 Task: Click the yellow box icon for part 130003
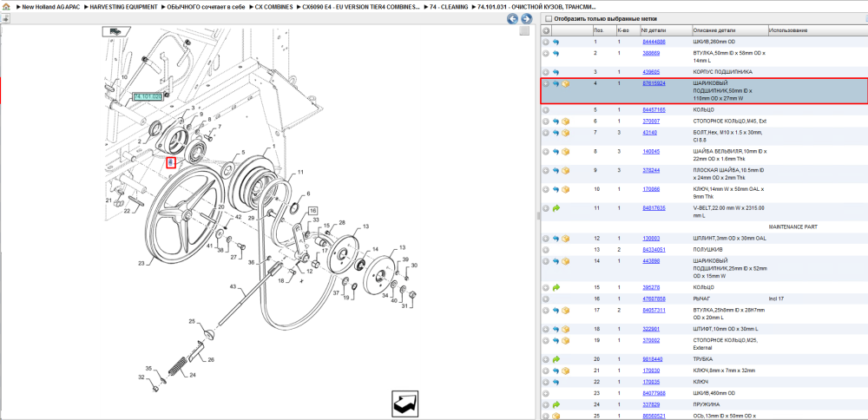click(x=566, y=239)
